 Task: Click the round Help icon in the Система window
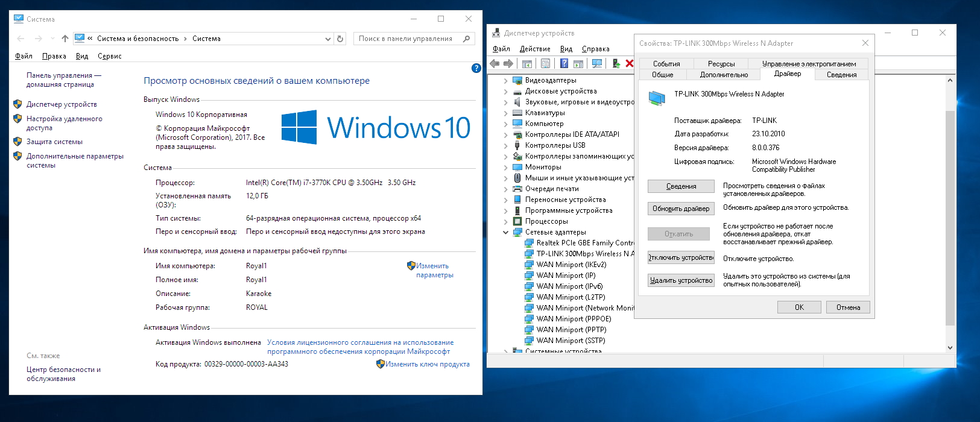point(476,68)
